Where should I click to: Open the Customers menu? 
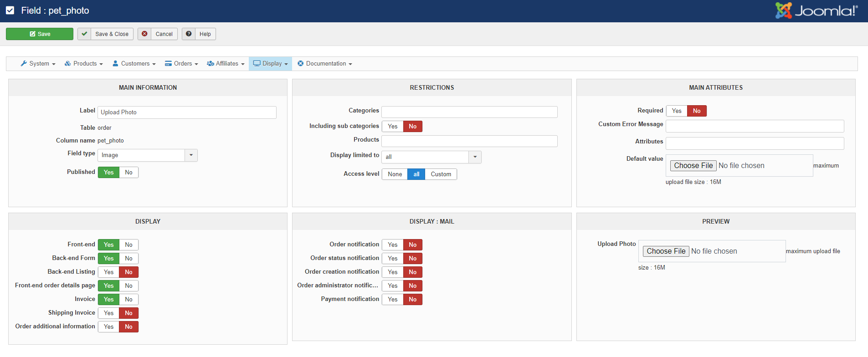point(134,64)
